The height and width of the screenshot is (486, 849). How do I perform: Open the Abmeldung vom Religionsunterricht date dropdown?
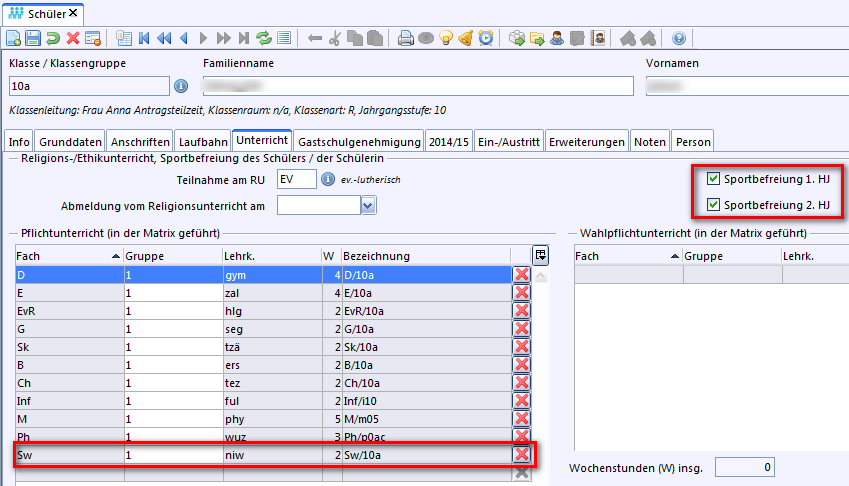tap(368, 205)
